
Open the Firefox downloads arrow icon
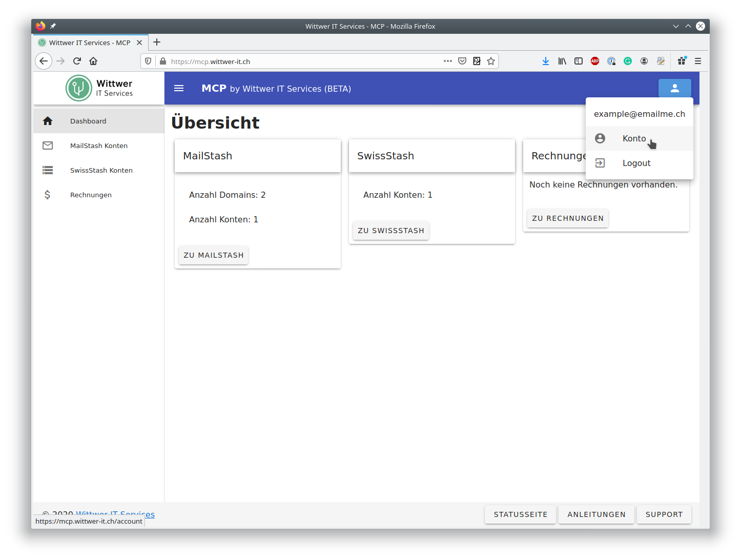(546, 61)
